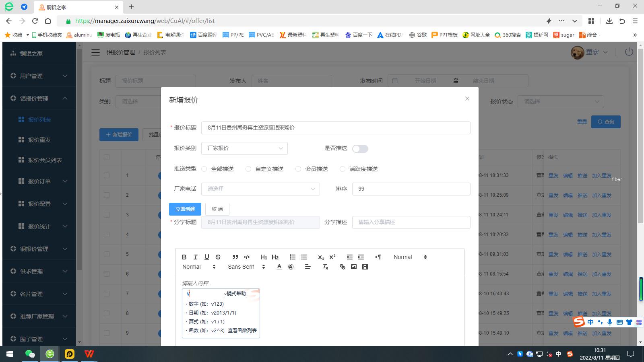The image size is (644, 362).
Task: Enable the 是否推送 switch
Action: (x=360, y=149)
